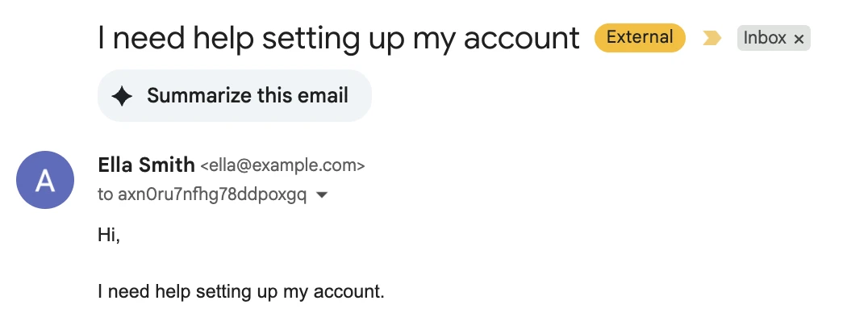Click the yellow importance marker icon
The image size is (868, 334).
click(712, 38)
